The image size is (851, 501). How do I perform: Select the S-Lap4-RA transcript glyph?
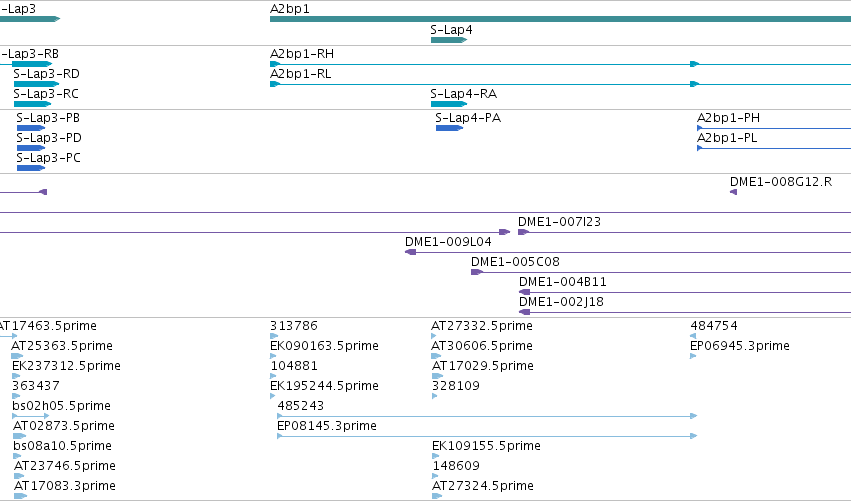point(449,104)
